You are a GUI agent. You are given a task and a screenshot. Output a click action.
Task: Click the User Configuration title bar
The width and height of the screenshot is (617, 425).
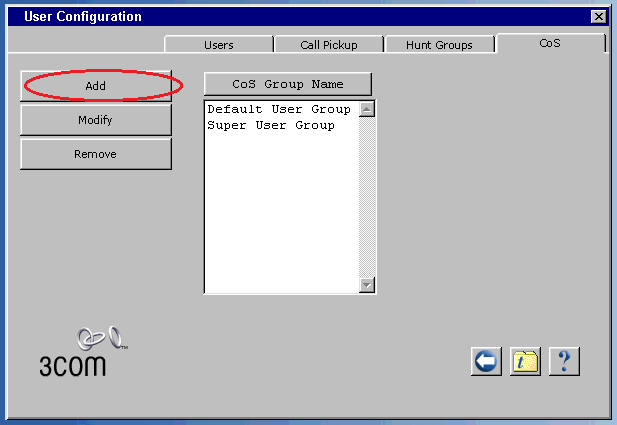tap(300, 17)
